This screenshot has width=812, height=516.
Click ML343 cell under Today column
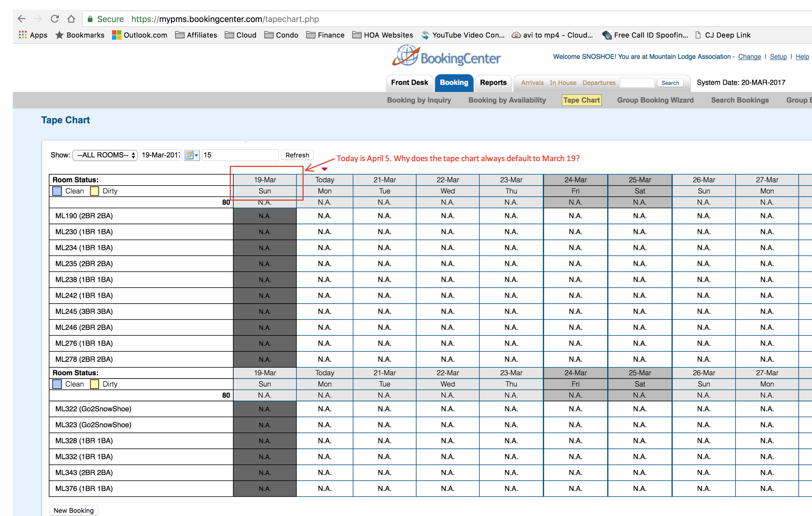[x=324, y=472]
